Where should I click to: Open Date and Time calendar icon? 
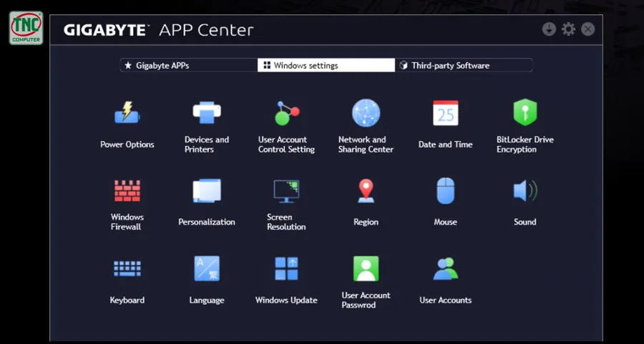pos(446,113)
